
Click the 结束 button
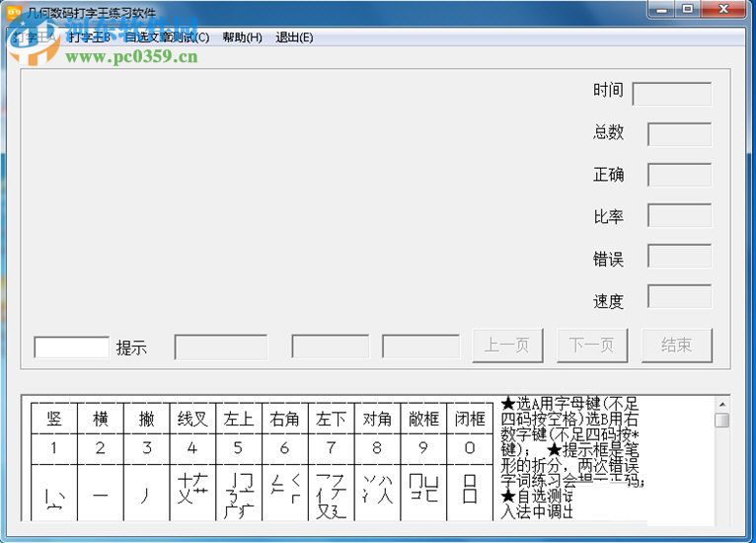point(677,346)
